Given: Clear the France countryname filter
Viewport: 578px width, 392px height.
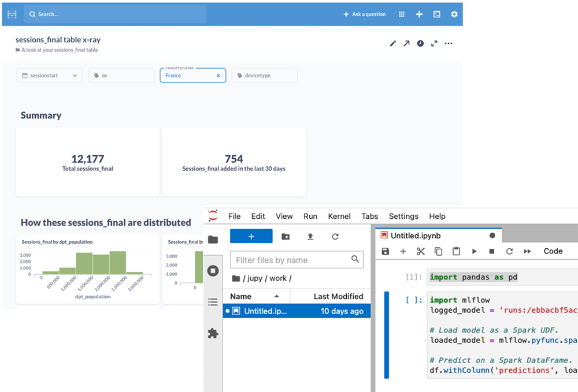Looking at the screenshot, I should pyautogui.click(x=218, y=76).
